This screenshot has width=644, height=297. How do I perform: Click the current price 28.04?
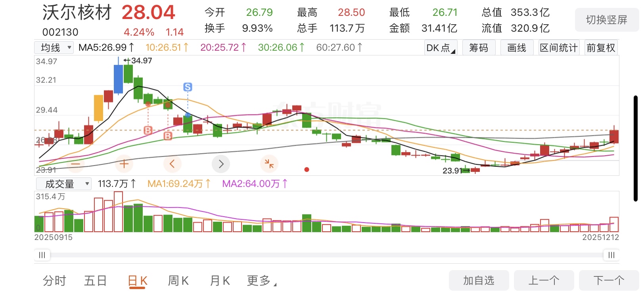[x=148, y=13]
